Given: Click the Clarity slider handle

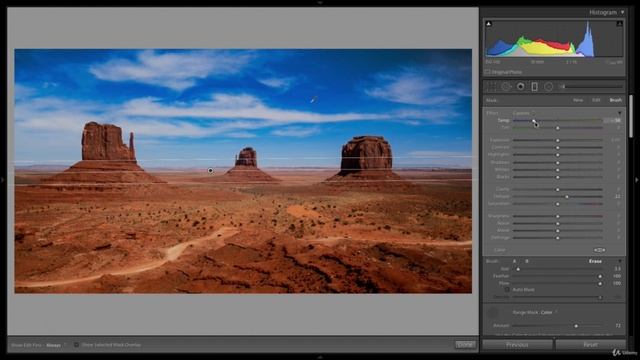Looking at the screenshot, I should click(558, 190).
